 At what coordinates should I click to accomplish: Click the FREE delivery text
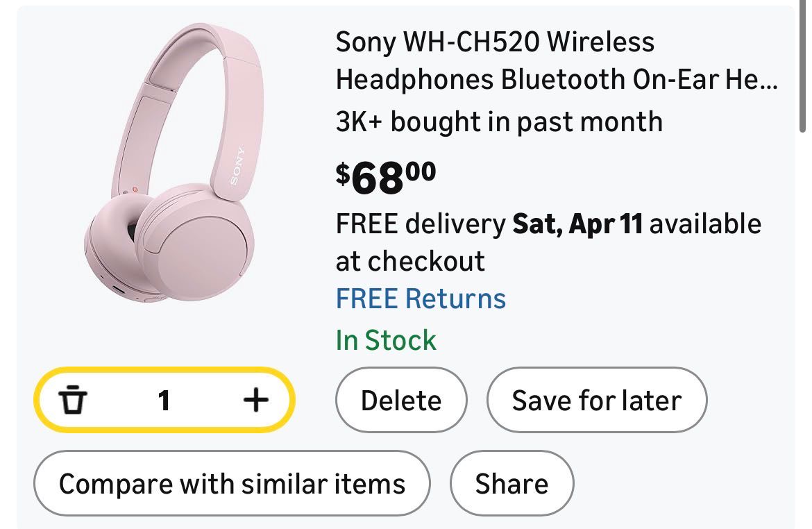point(421,224)
